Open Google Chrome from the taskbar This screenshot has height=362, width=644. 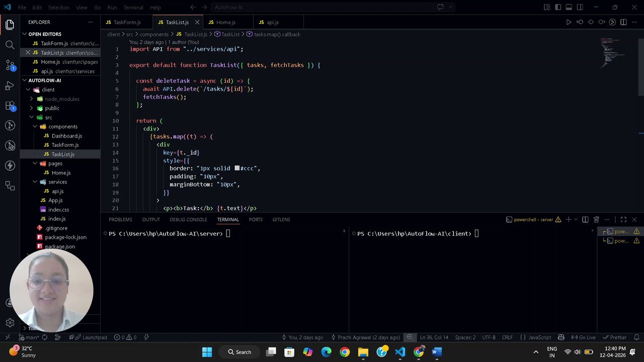coord(345,352)
